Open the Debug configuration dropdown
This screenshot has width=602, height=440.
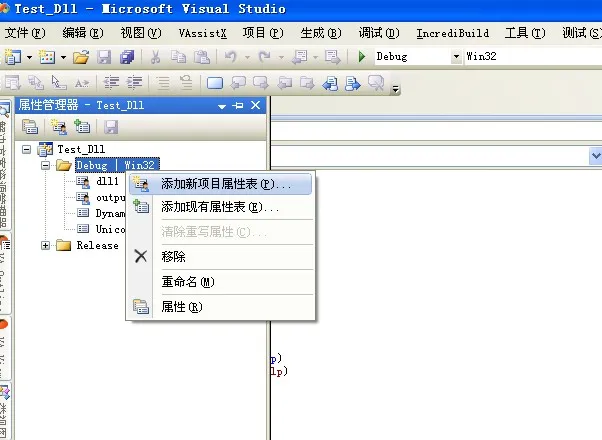[418, 57]
